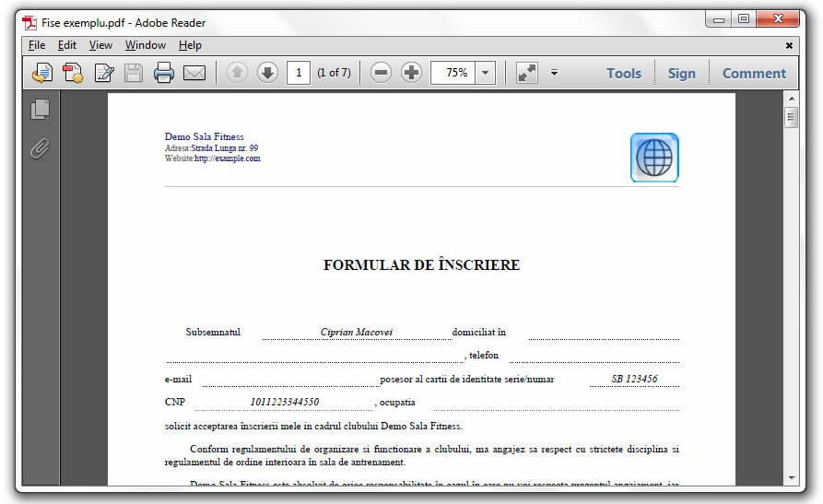This screenshot has height=504, width=823.
Task: Click the Create PDF online icon
Action: [73, 73]
